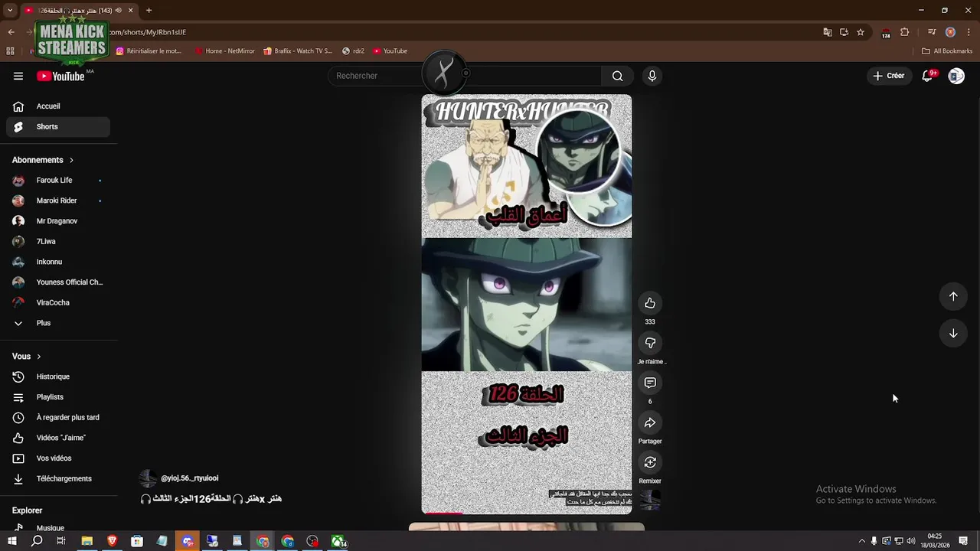Open the rdr2 bookmark

point(353,51)
